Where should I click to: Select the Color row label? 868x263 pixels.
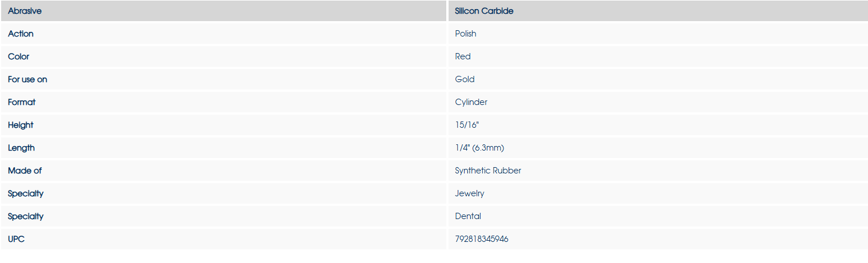click(x=18, y=56)
